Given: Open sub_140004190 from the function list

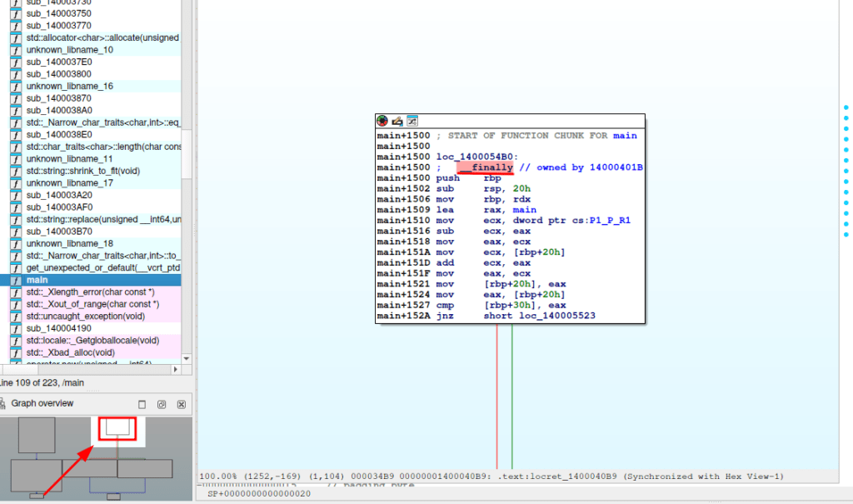Looking at the screenshot, I should 59,328.
